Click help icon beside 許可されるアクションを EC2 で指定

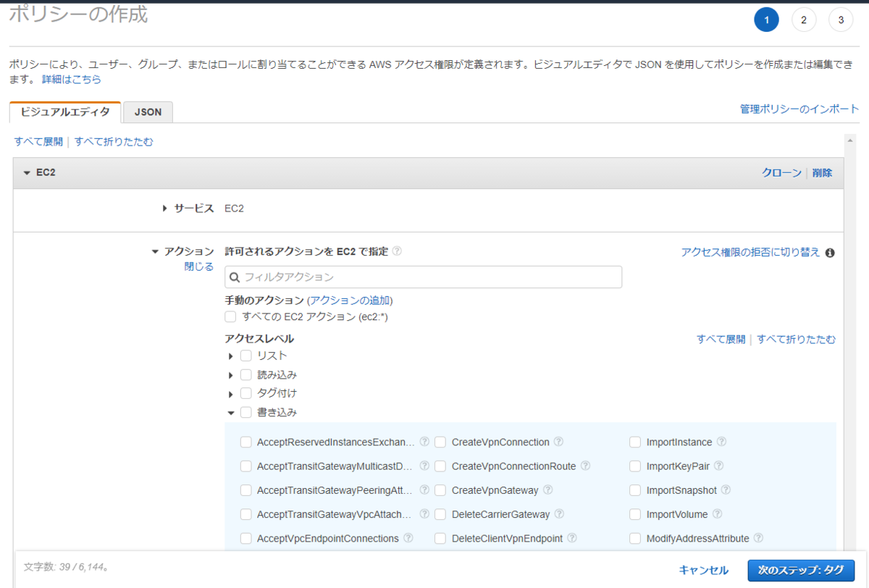(397, 251)
